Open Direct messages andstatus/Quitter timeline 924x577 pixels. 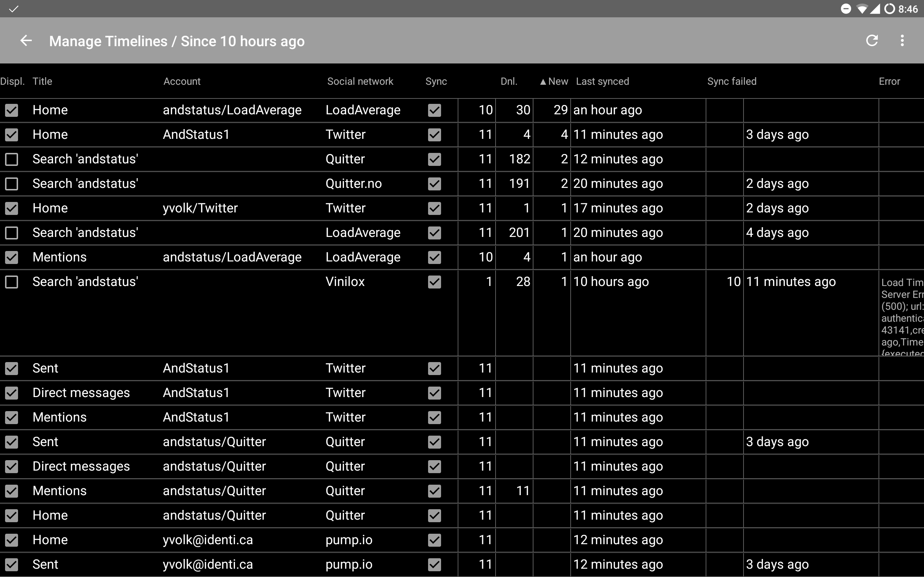pyautogui.click(x=81, y=466)
